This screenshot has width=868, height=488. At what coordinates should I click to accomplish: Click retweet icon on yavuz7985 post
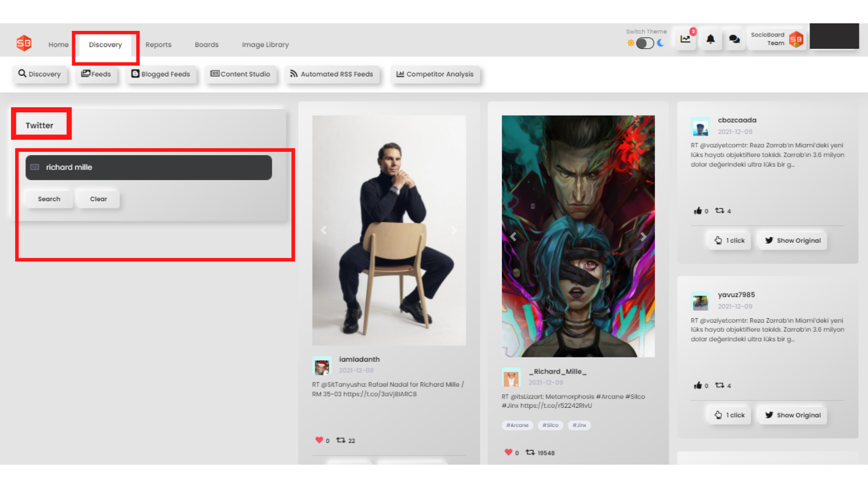[x=719, y=386]
